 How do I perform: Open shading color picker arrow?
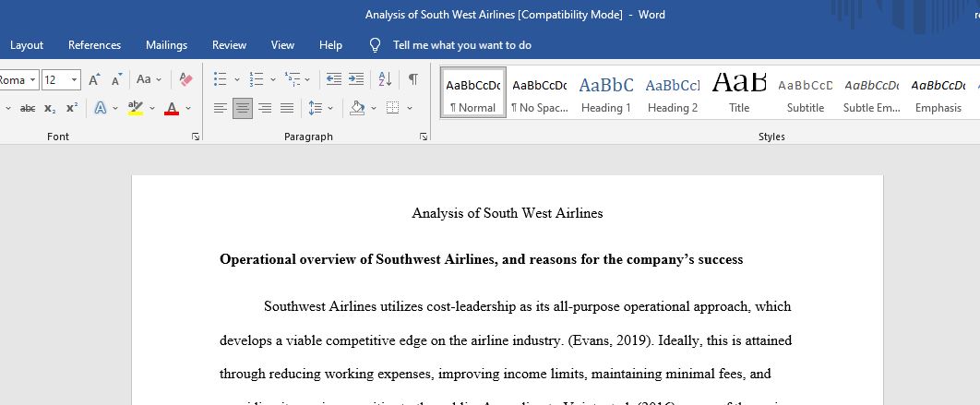tap(374, 108)
